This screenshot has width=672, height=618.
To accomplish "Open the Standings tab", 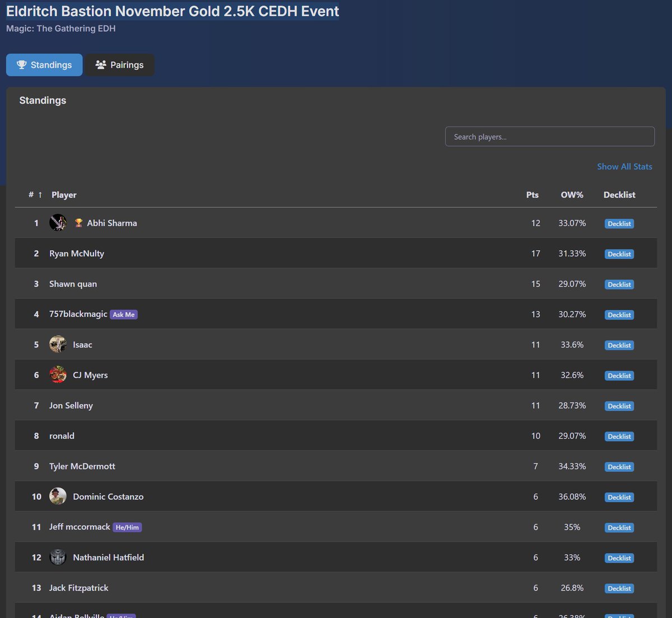I will [44, 65].
